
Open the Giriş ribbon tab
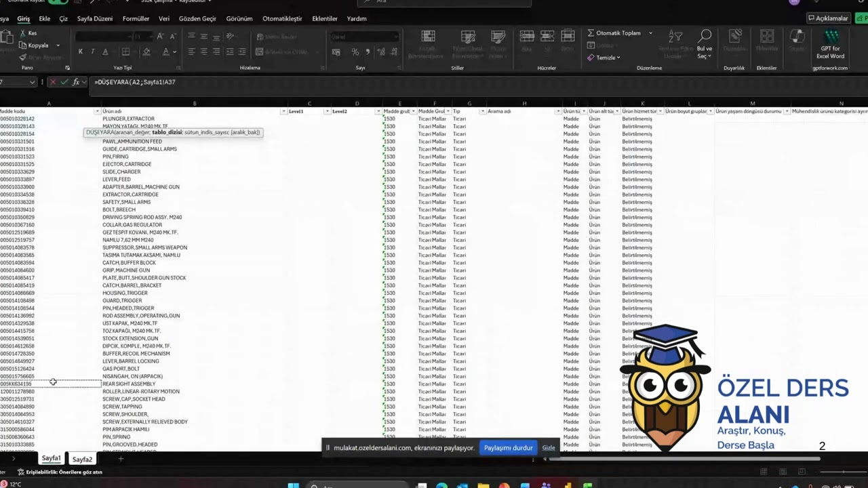click(23, 18)
